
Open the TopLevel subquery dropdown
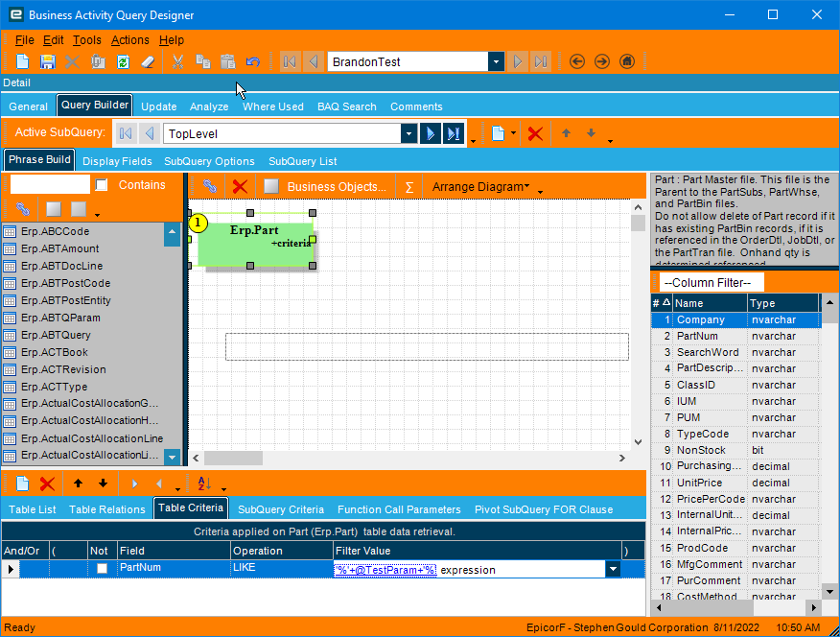click(408, 133)
